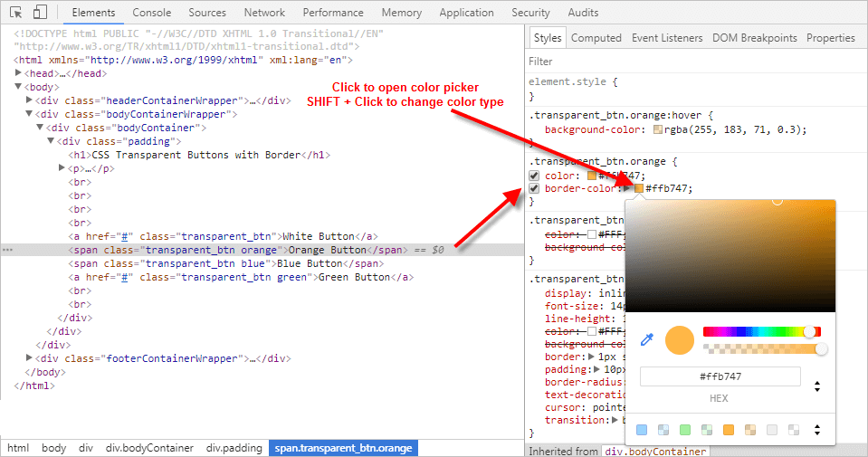This screenshot has width=868, height=457.
Task: Collapse the bodyContainer div node
Action: coord(40,128)
